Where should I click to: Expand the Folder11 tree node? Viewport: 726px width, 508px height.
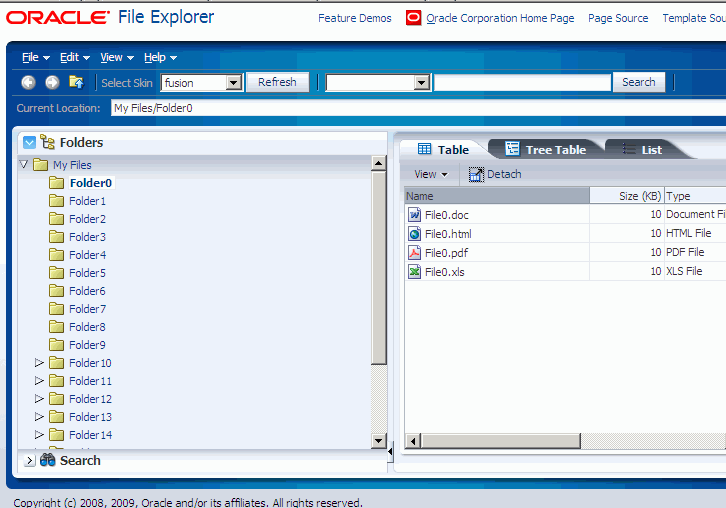pos(39,381)
